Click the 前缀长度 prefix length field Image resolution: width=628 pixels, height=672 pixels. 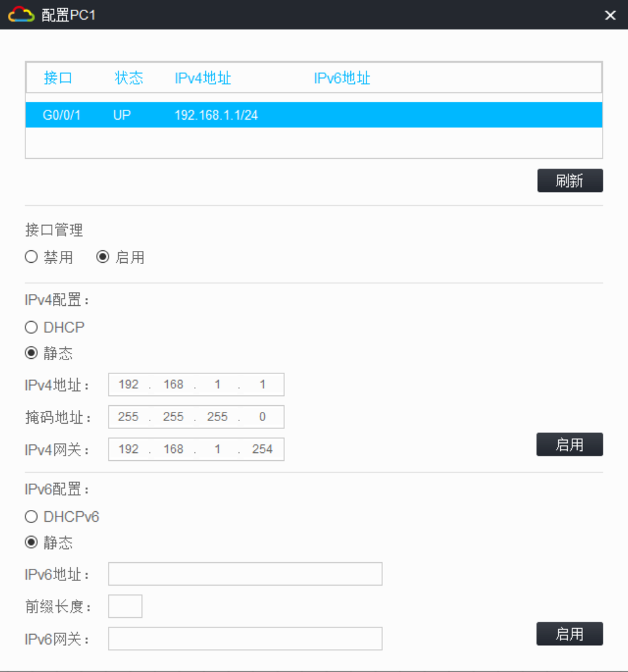[x=125, y=606]
